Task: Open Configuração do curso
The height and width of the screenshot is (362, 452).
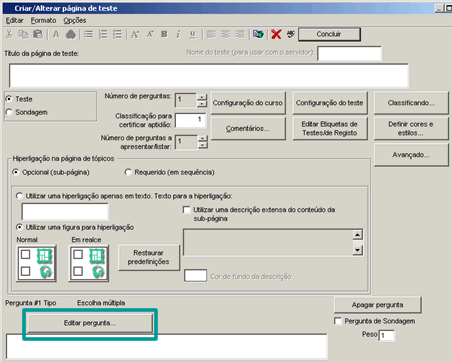Action: [248, 103]
